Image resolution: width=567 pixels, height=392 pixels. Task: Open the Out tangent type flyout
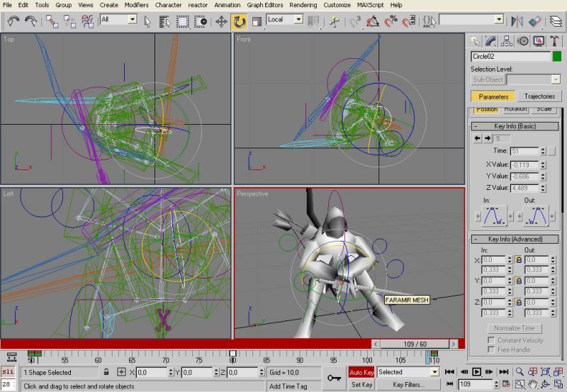click(x=536, y=217)
